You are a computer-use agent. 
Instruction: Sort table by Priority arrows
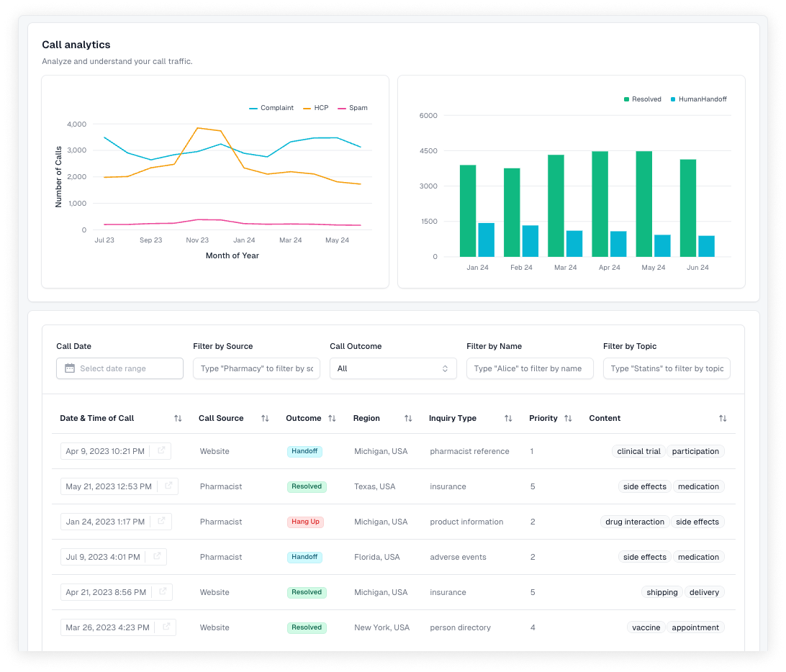[568, 419]
